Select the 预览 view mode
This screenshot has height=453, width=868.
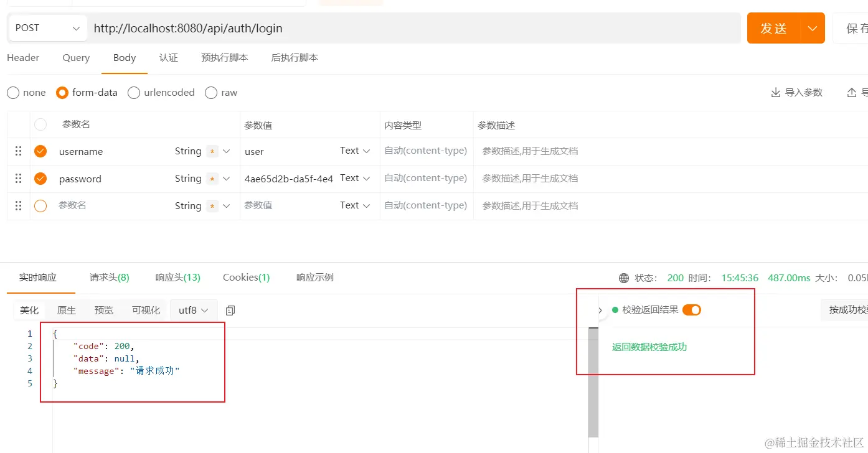pyautogui.click(x=104, y=310)
